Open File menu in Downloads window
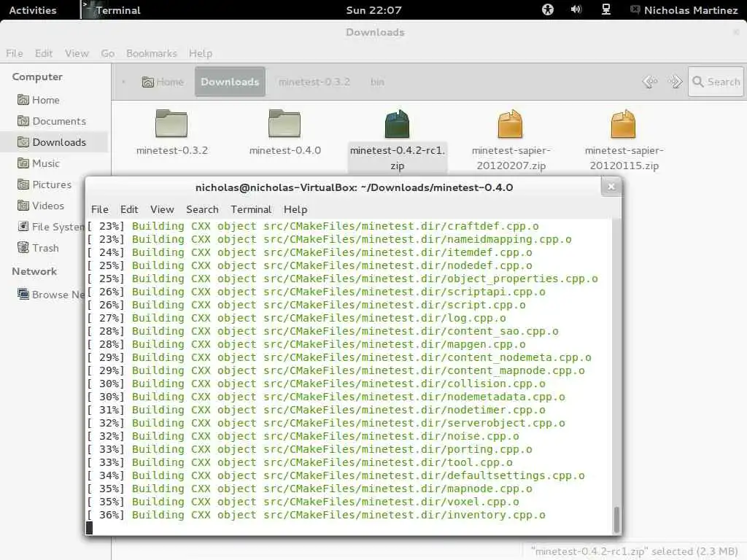This screenshot has width=747, height=560. (15, 53)
